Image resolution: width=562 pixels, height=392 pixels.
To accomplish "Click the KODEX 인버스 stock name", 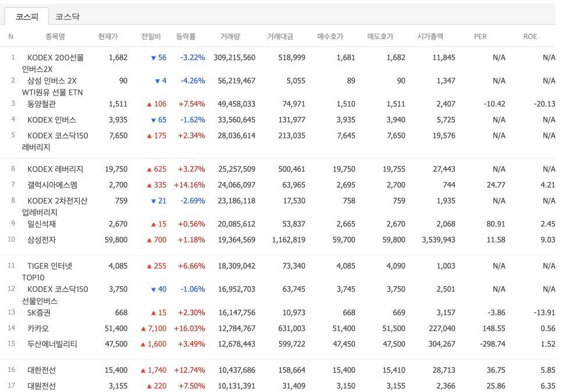I will (x=52, y=120).
